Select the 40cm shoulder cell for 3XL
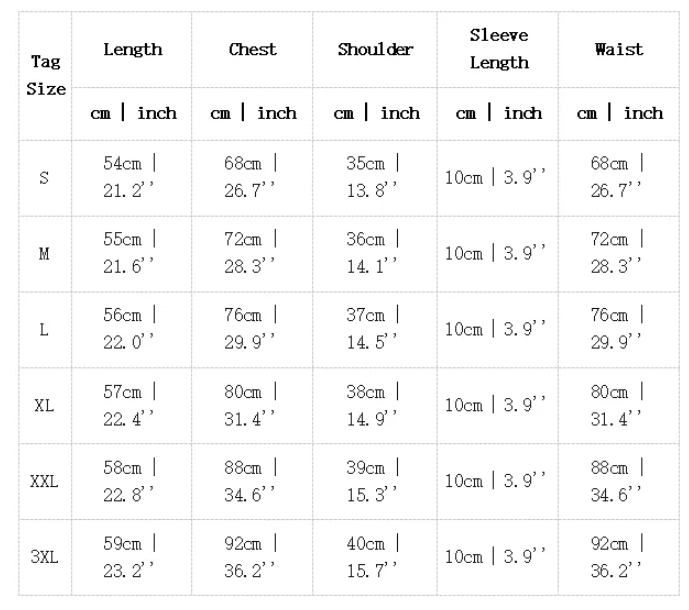The width and height of the screenshot is (689, 610). (375, 557)
